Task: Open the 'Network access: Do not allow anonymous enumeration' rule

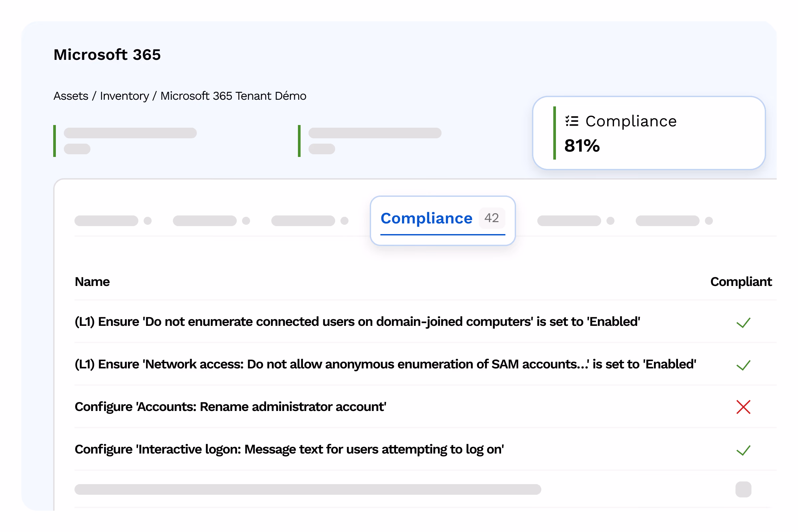Action: point(385,364)
